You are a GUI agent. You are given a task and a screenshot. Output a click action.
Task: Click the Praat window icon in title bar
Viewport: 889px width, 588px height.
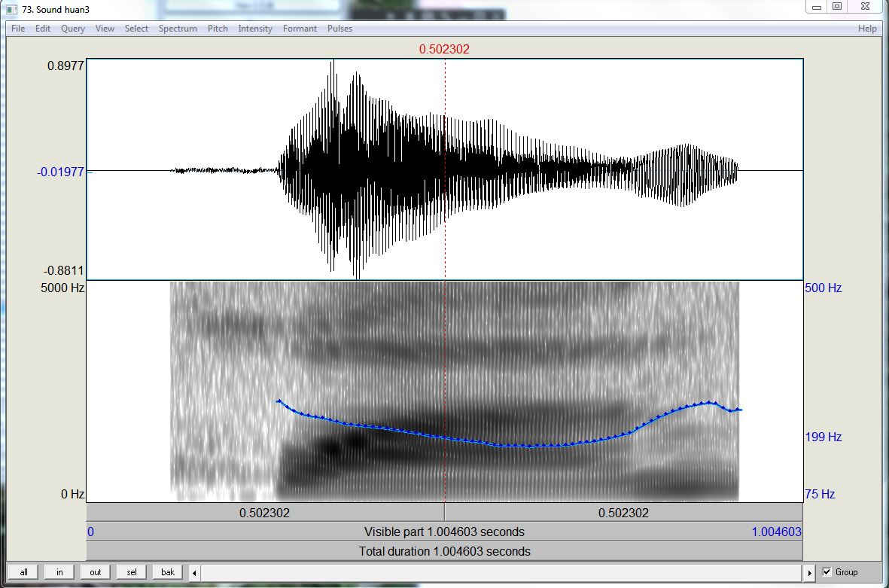click(11, 9)
